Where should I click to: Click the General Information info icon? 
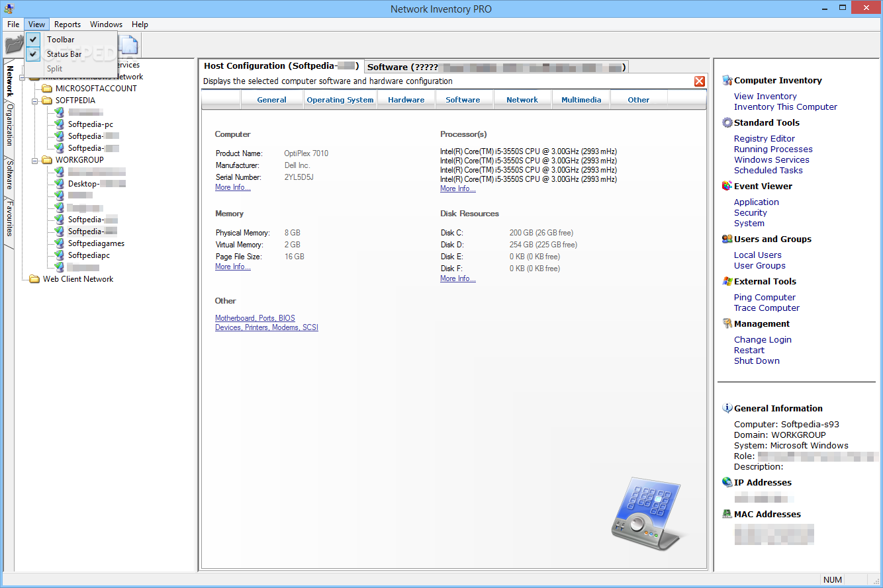[727, 409]
